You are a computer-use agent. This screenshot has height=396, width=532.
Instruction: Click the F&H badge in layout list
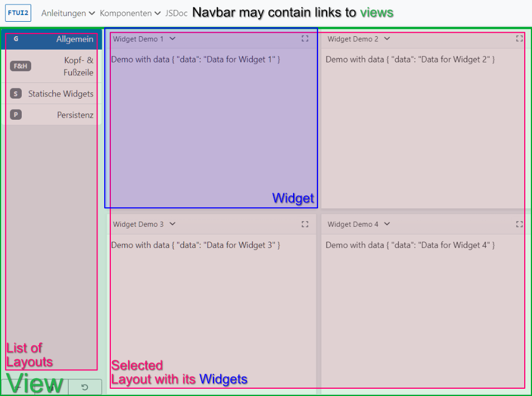[21, 66]
